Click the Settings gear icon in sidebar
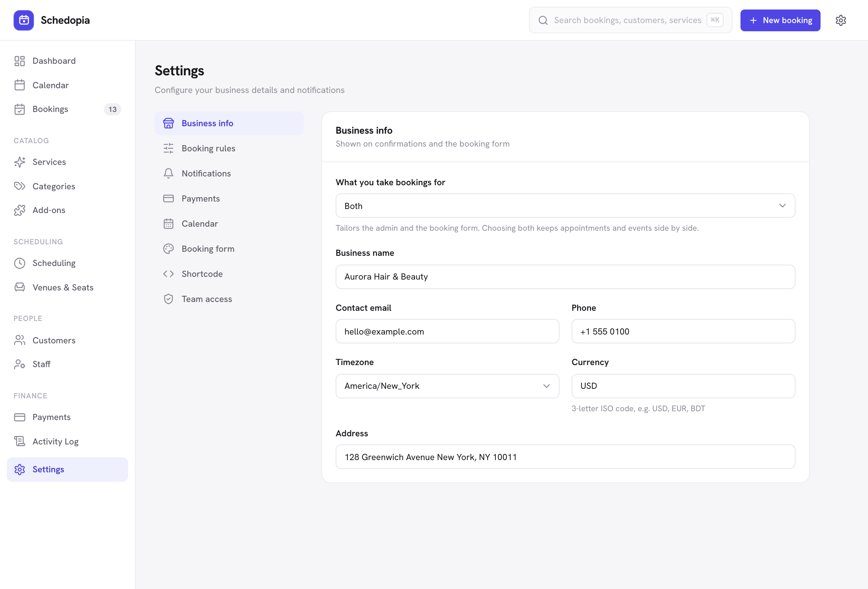The width and height of the screenshot is (868, 589). (x=19, y=470)
